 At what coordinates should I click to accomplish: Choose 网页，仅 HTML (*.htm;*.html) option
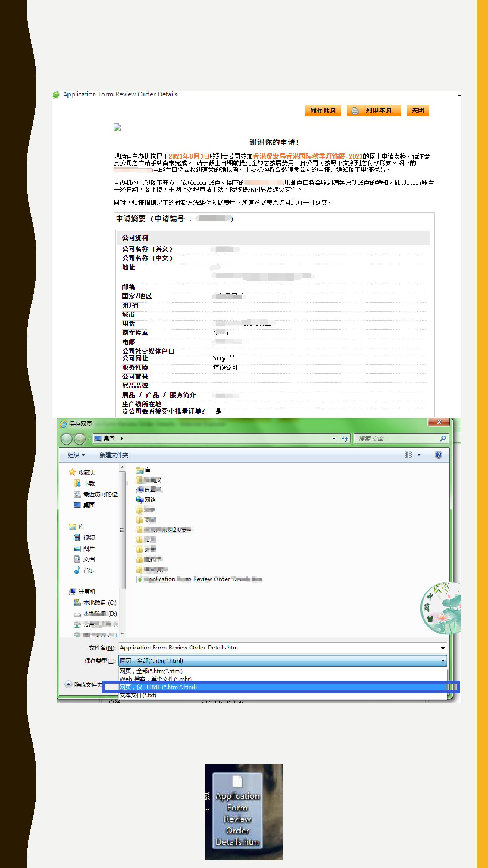(283, 687)
